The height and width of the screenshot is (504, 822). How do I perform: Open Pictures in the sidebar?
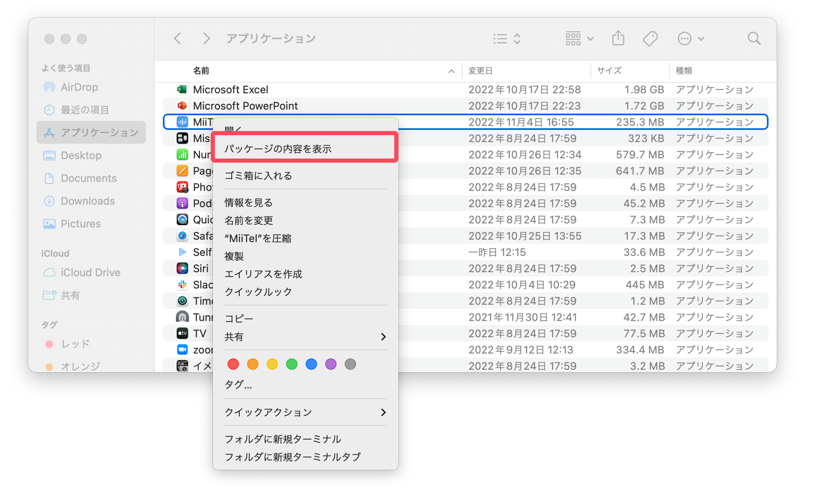[91, 223]
